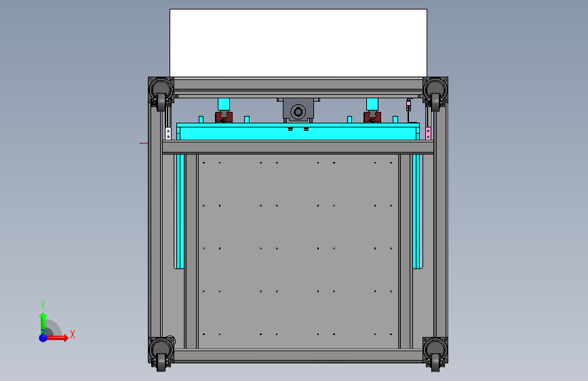Select the right cyan vertical rail
The image size is (588, 381).
(416, 211)
